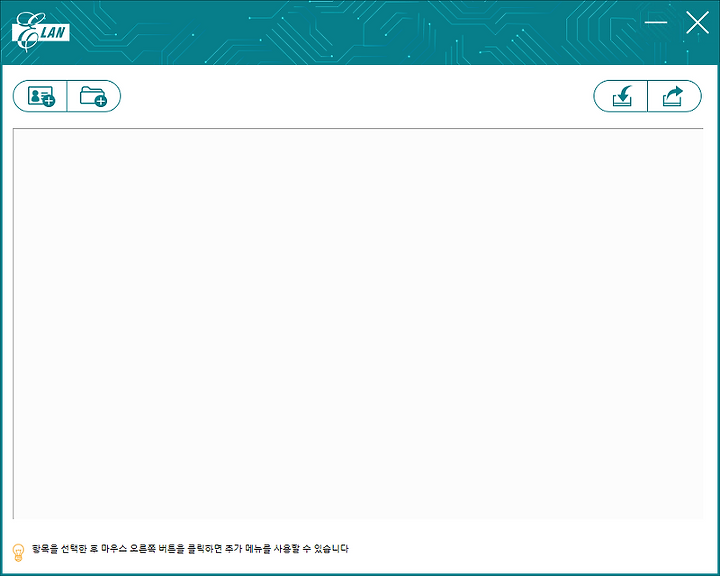Click the lightbulb tip icon
720x576 pixels.
click(18, 553)
